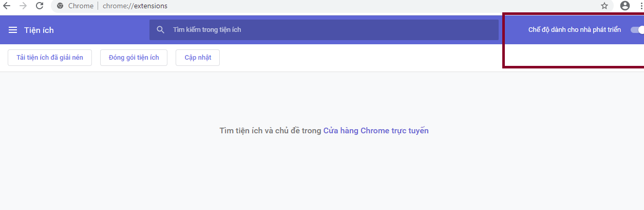Click the "Chrome" label in address bar
Image resolution: width=644 pixels, height=210 pixels.
81,6
